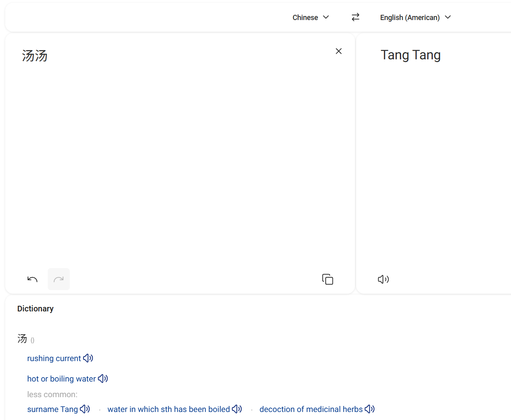Copy the source text
The height and width of the screenshot is (420, 511).
click(x=328, y=279)
